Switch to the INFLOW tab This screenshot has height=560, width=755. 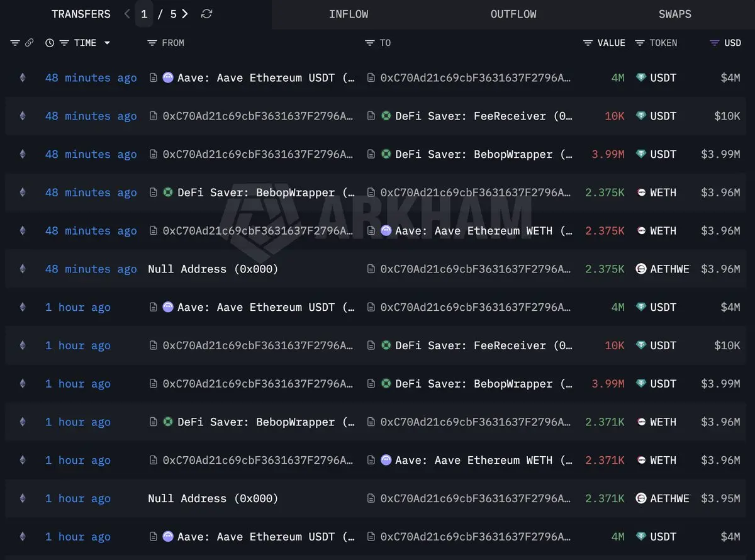point(349,14)
